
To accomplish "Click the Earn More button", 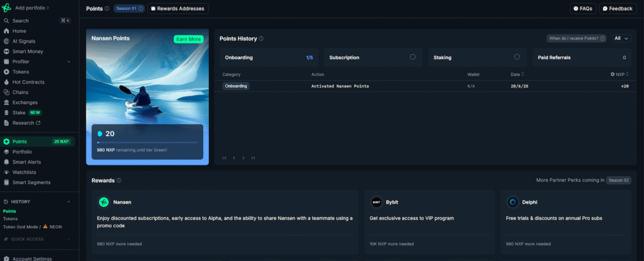I will click(188, 39).
